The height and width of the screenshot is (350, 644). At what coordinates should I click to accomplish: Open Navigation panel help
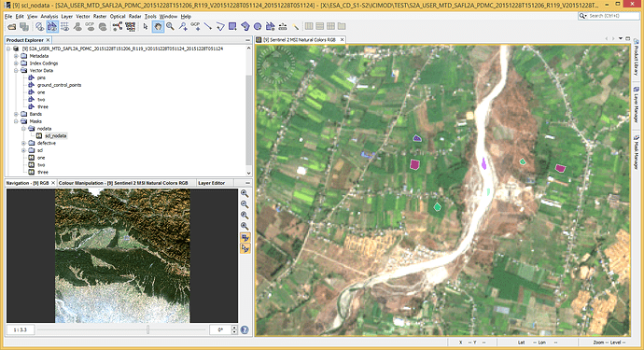245,329
